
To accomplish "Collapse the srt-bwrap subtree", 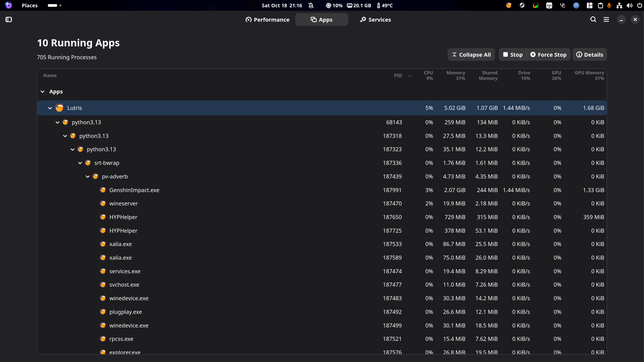I will click(80, 163).
